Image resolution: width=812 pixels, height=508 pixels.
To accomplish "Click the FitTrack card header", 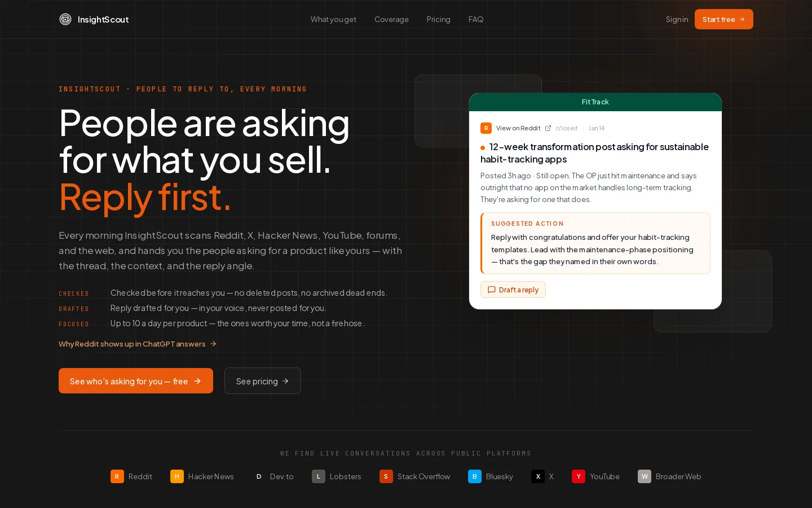I will [595, 102].
